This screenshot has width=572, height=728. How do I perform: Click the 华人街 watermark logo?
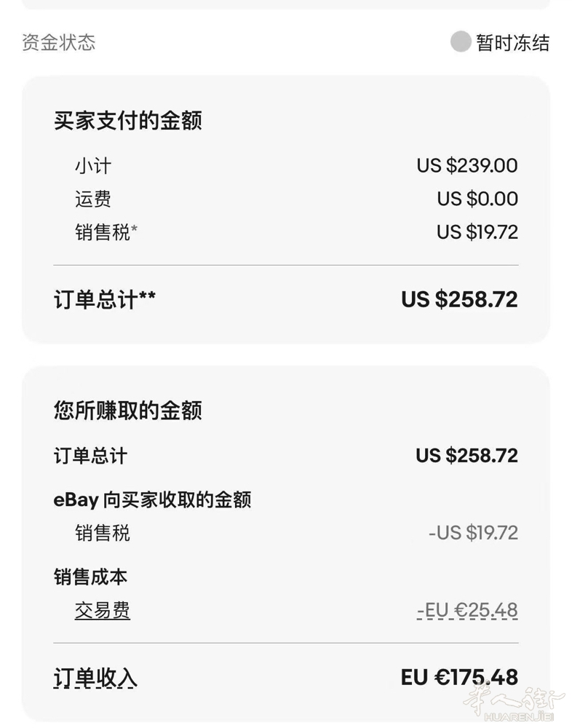click(514, 702)
